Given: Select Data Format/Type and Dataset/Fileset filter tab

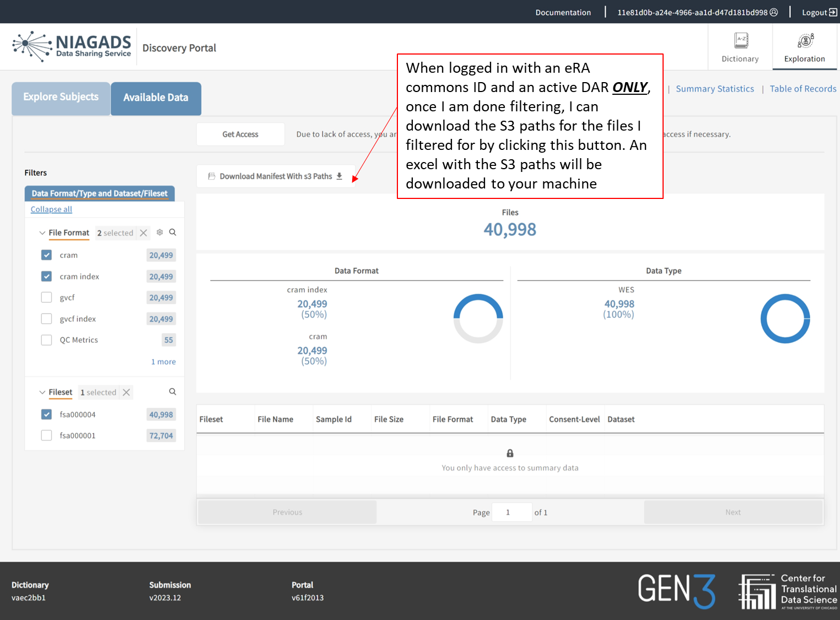Looking at the screenshot, I should pos(100,193).
